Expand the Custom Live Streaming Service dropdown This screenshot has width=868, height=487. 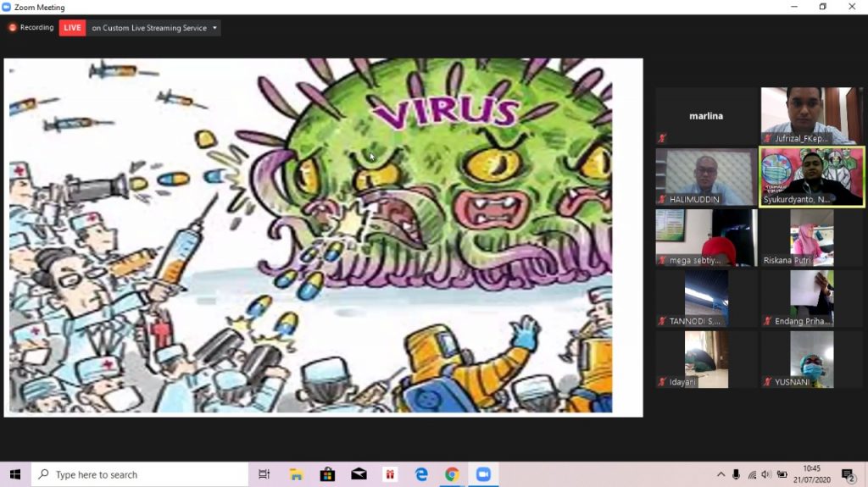pos(215,28)
